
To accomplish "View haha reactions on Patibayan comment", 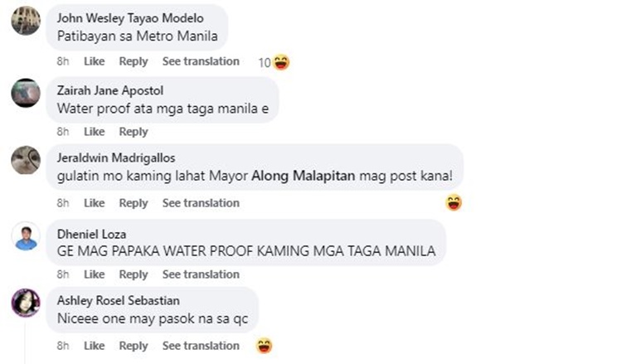I will tap(275, 62).
